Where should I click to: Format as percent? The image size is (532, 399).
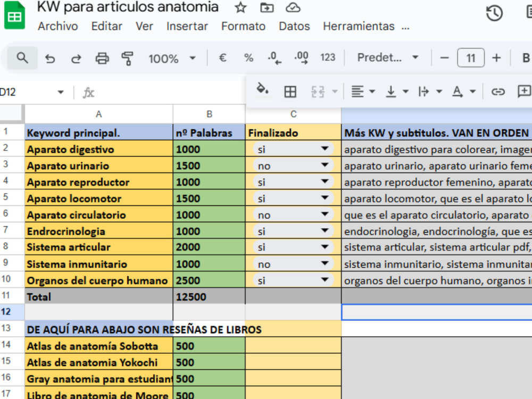coord(248,57)
